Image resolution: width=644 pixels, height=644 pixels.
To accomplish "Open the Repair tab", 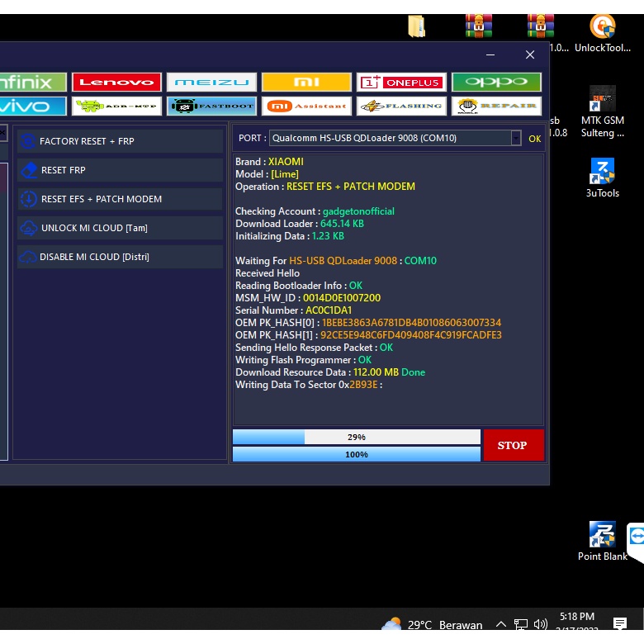I will [496, 106].
